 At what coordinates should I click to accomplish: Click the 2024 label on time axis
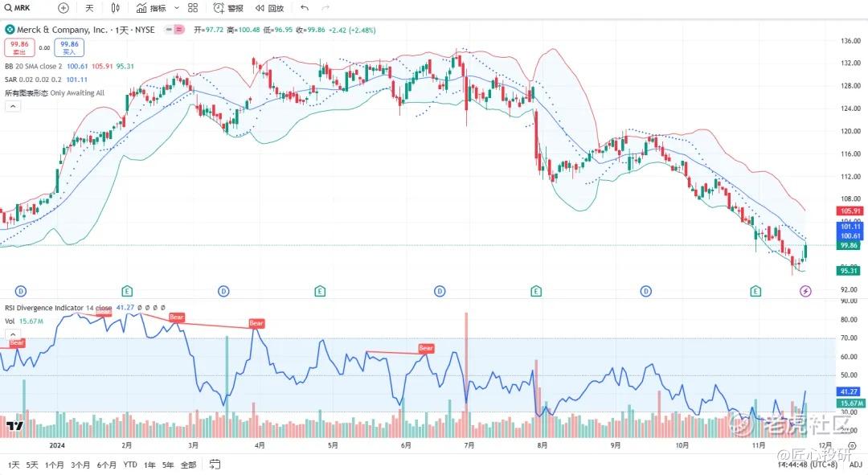57,445
